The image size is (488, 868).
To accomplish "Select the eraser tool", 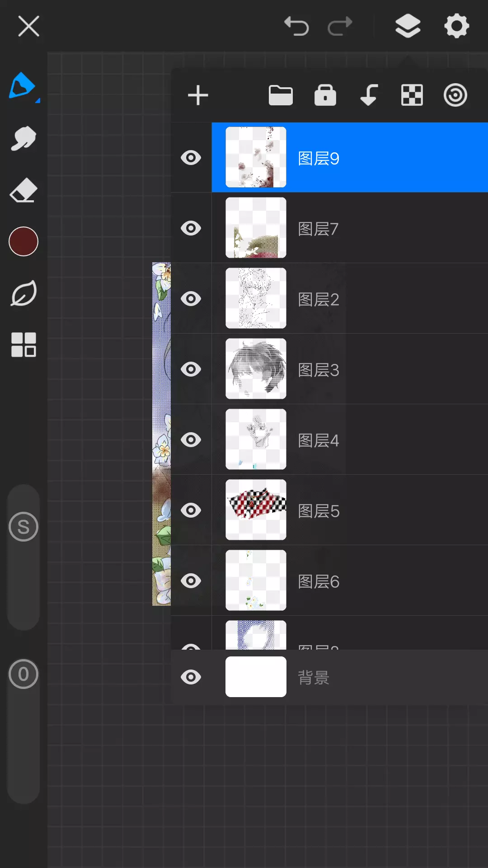I will [x=23, y=190].
